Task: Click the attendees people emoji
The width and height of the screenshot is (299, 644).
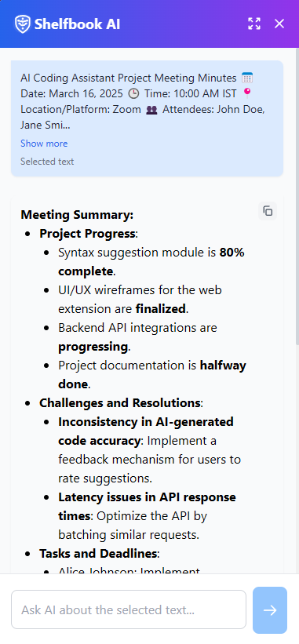Action: (x=152, y=110)
